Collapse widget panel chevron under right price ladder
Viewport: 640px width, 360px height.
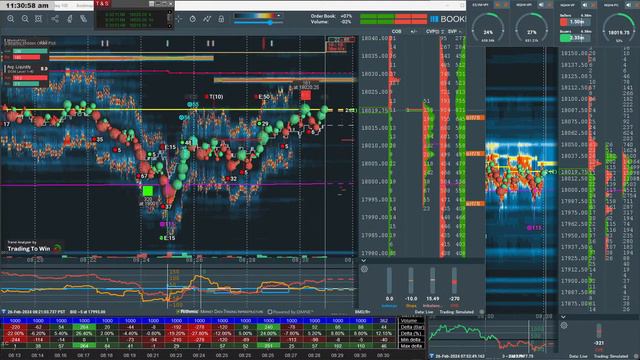point(563,317)
